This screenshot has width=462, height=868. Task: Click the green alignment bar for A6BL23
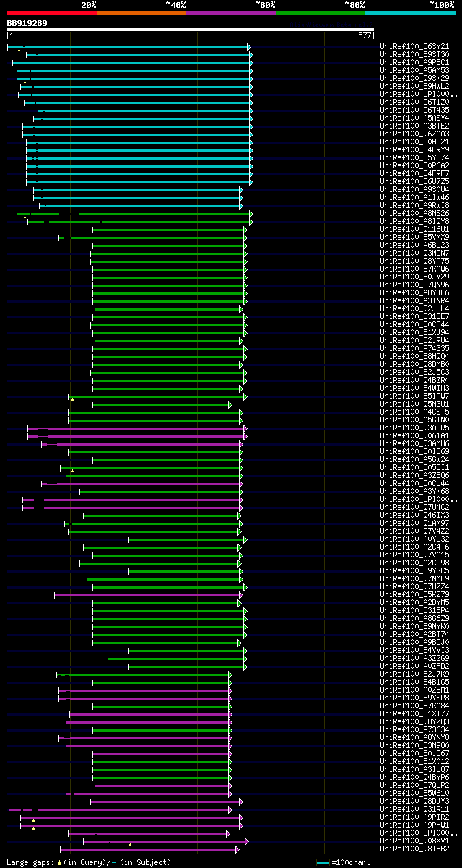coord(170,246)
